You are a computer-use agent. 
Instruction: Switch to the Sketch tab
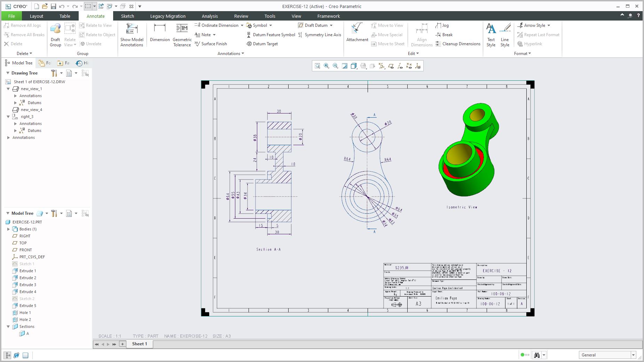tap(127, 16)
